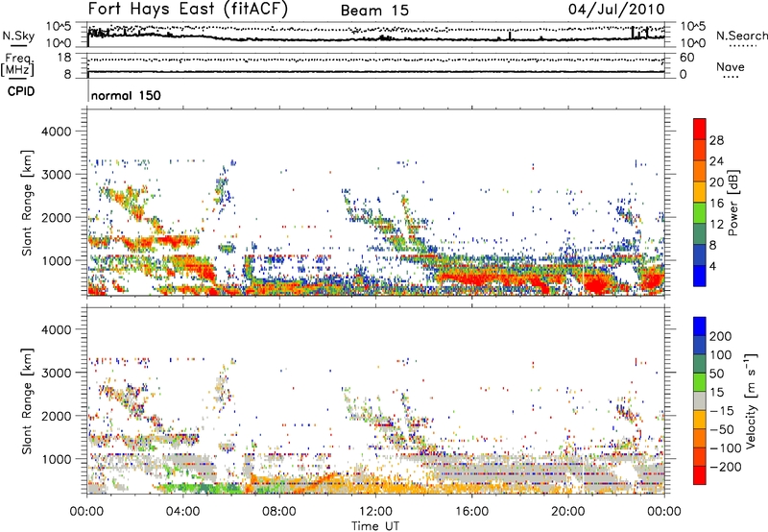Viewport: 768px width, 532px height.
Task: Select the 'Beam 15' label
Action: (374, 11)
